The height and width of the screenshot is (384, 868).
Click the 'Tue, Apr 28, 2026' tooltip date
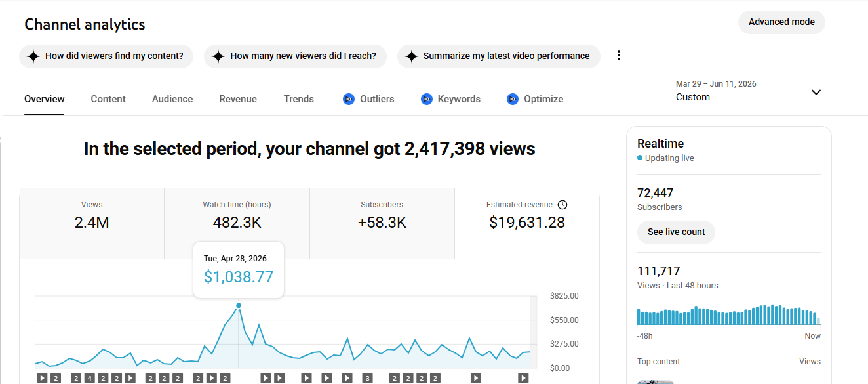click(235, 259)
